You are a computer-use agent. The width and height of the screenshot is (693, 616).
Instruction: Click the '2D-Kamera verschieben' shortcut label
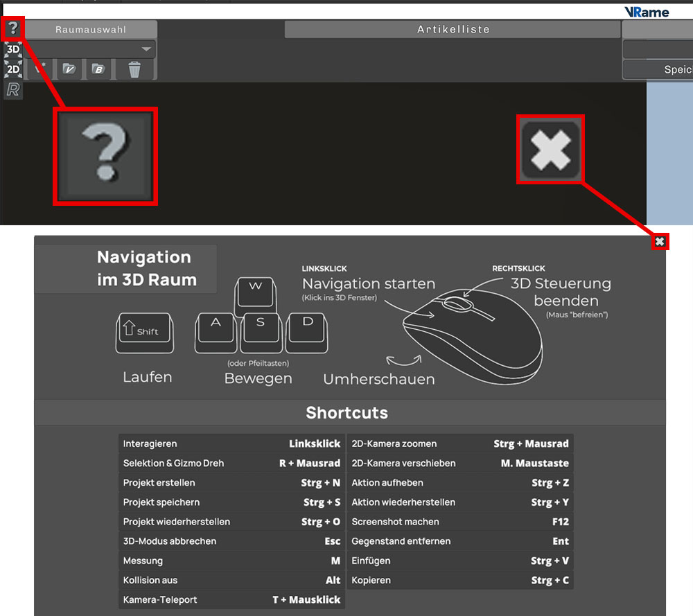point(403,463)
